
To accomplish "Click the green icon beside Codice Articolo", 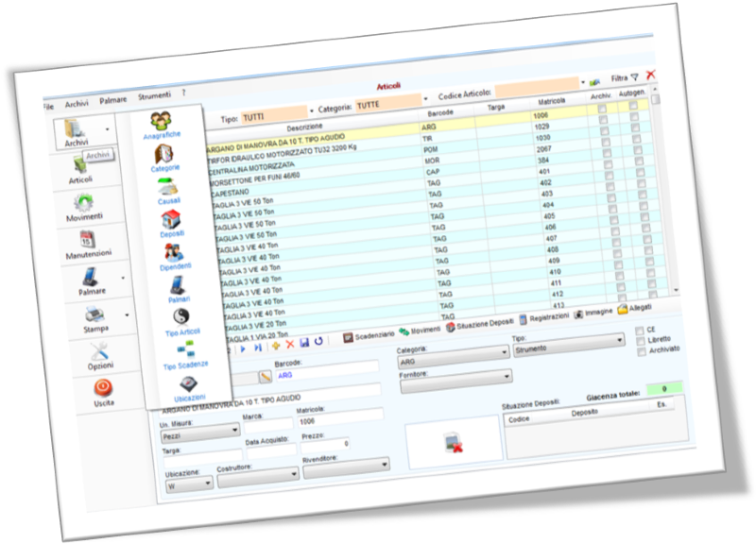I will [595, 82].
